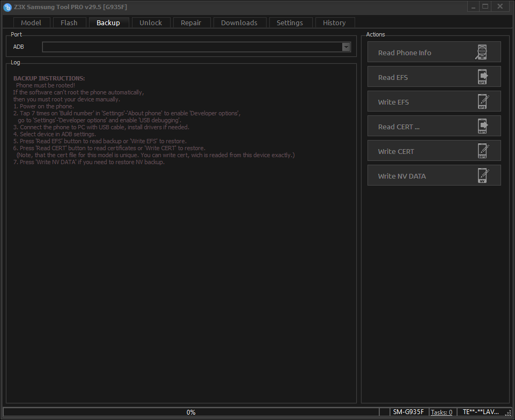Click the BACKUP INSTRUCTIONS heading in the log
The image size is (515, 420).
click(49, 78)
